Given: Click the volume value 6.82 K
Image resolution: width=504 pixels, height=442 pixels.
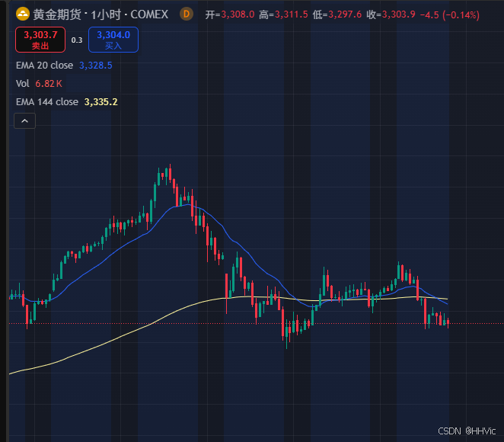Looking at the screenshot, I should (x=49, y=84).
